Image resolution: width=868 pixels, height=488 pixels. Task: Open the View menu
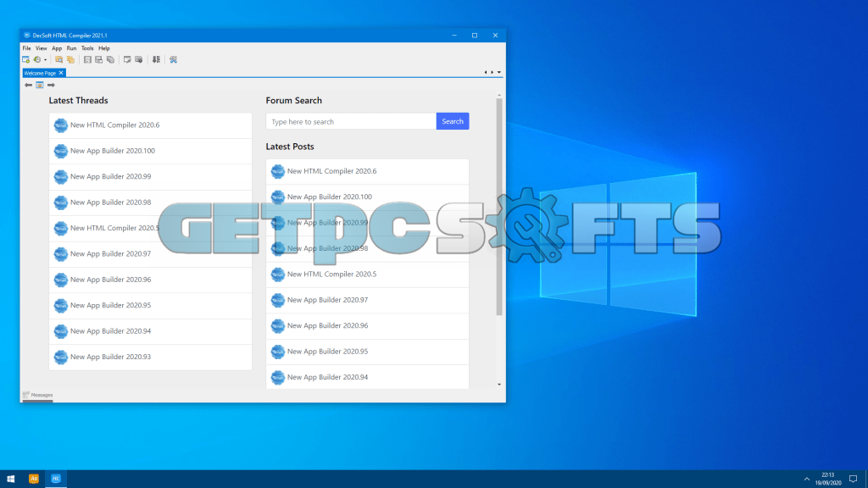tap(41, 48)
